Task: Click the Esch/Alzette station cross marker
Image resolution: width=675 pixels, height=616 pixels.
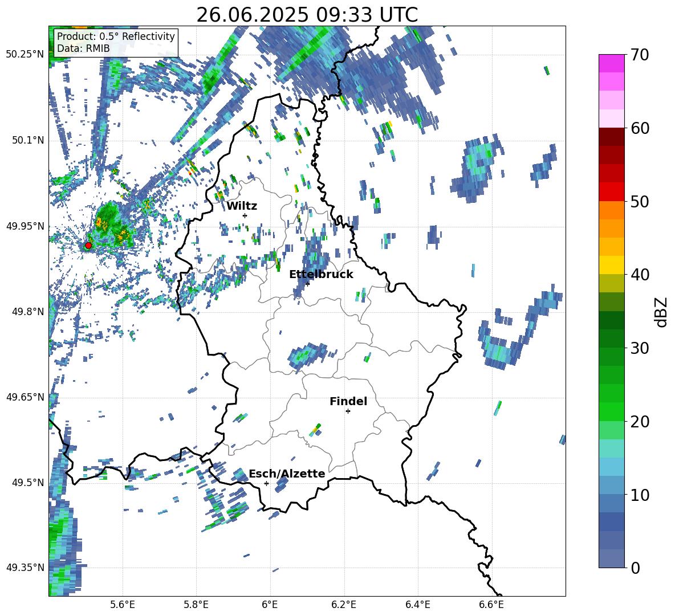Action: (266, 483)
